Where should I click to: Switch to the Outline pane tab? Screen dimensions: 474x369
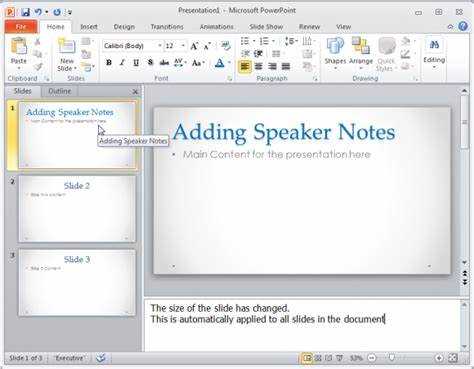[60, 91]
